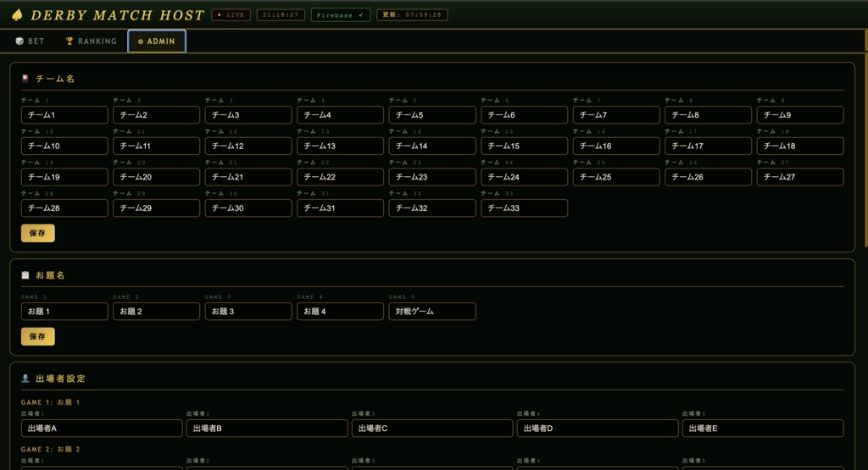Click the 出場者設定 person icon
This screenshot has width=868, height=470.
coord(25,379)
